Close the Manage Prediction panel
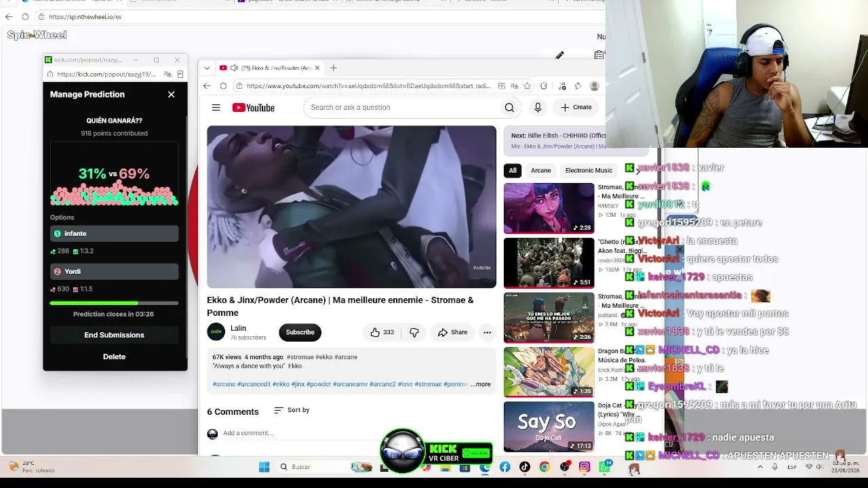Viewport: 868px width, 488px height. coord(171,94)
